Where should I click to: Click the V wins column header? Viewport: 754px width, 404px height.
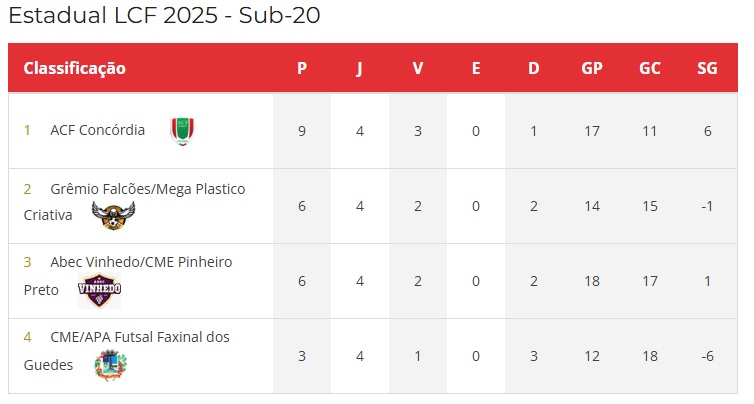[418, 68]
